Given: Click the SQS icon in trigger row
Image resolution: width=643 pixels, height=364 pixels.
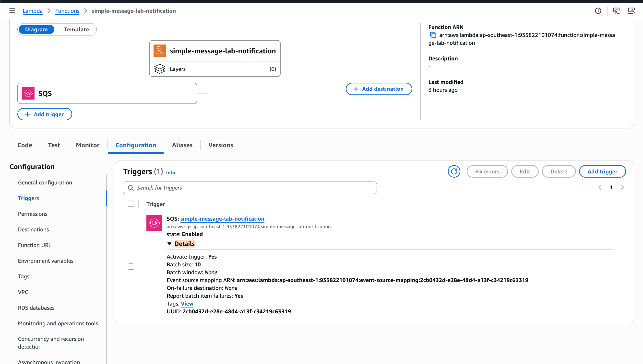Looking at the screenshot, I should click(x=154, y=223).
